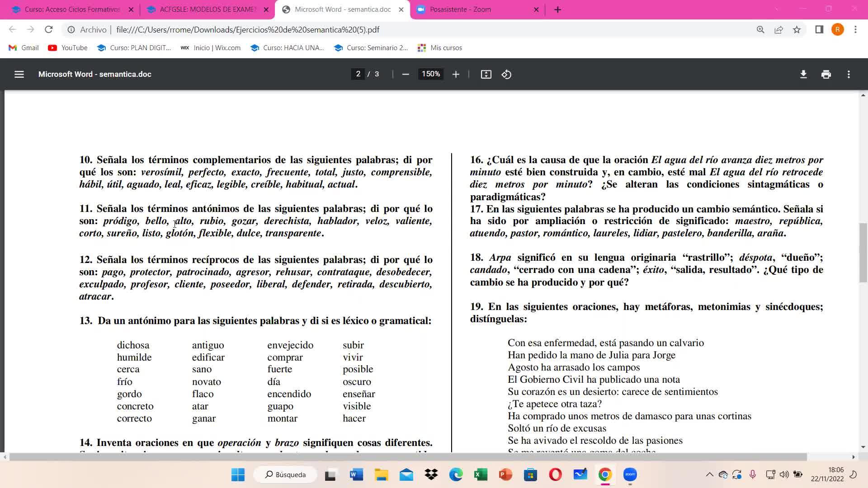Toggle Chrome side panel
The width and height of the screenshot is (868, 488).
(819, 30)
